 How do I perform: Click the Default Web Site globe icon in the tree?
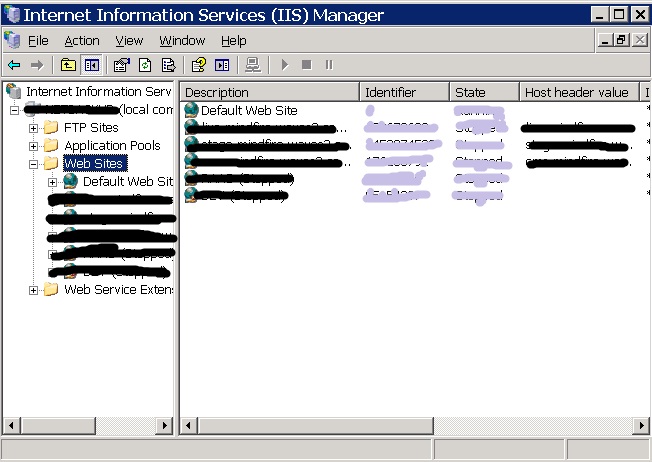(x=70, y=181)
